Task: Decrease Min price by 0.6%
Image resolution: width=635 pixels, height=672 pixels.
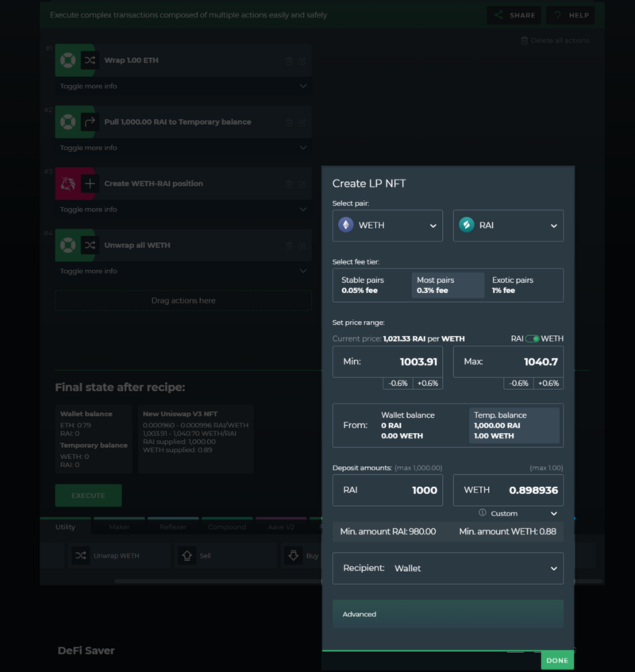Action: coord(398,383)
